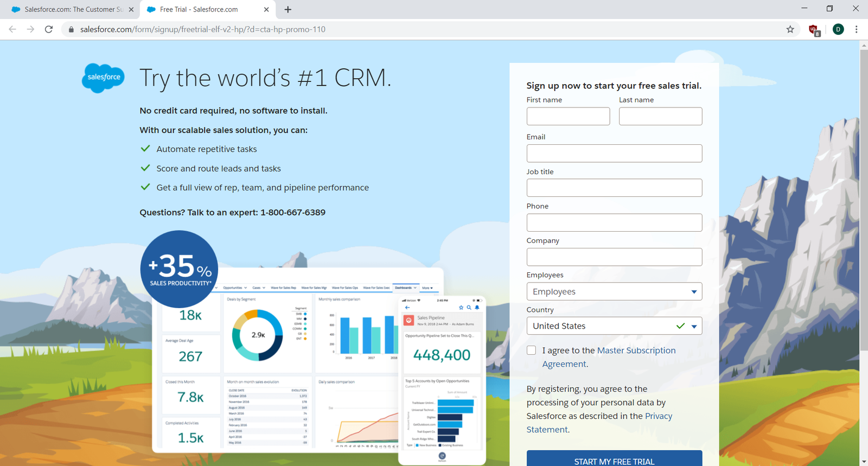Click into the First name field

568,116
